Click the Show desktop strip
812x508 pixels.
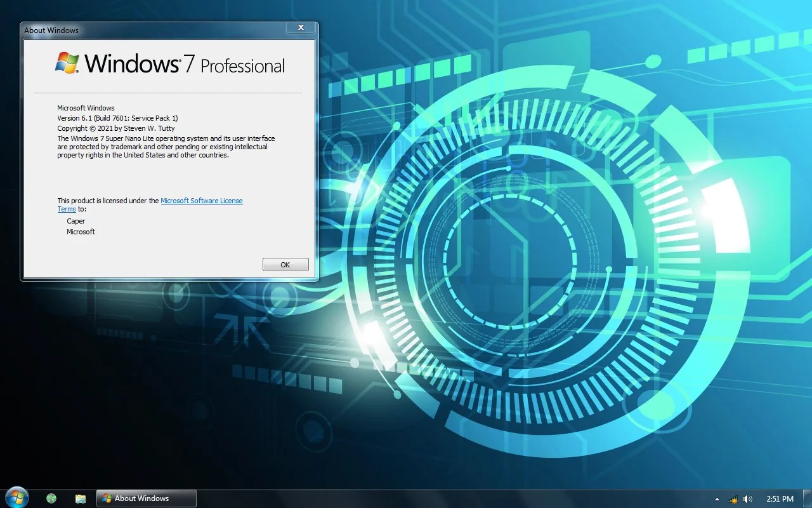(x=808, y=499)
